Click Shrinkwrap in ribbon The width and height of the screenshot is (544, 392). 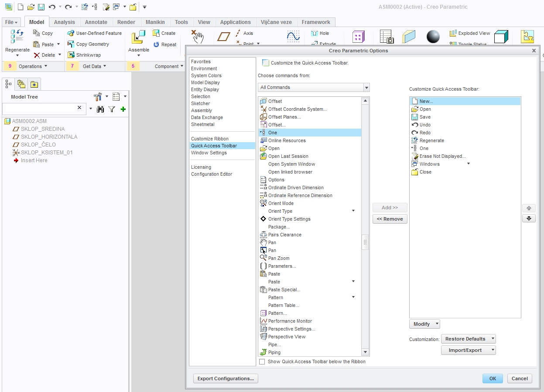(x=84, y=55)
